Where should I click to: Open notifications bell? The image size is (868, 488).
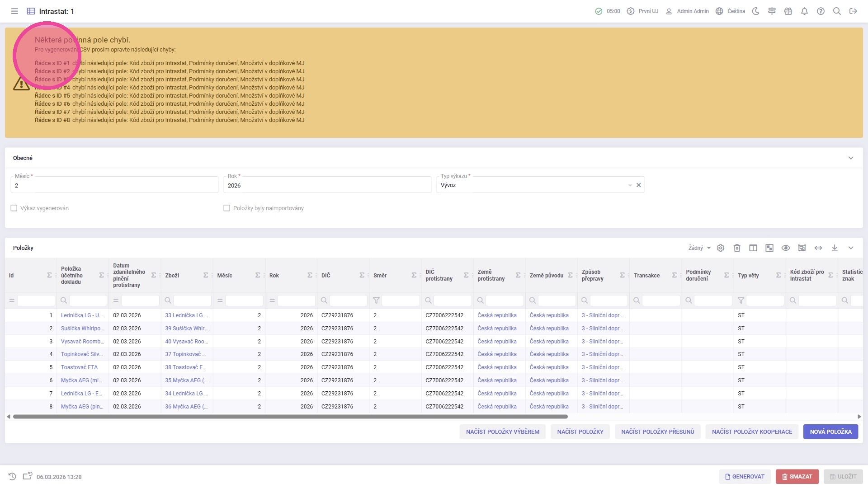pyautogui.click(x=804, y=11)
